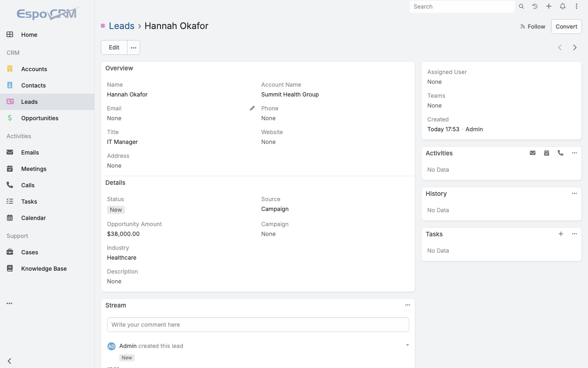This screenshot has width=588, height=368.
Task: Click the inline edit pencil for Email
Action: coord(252,108)
